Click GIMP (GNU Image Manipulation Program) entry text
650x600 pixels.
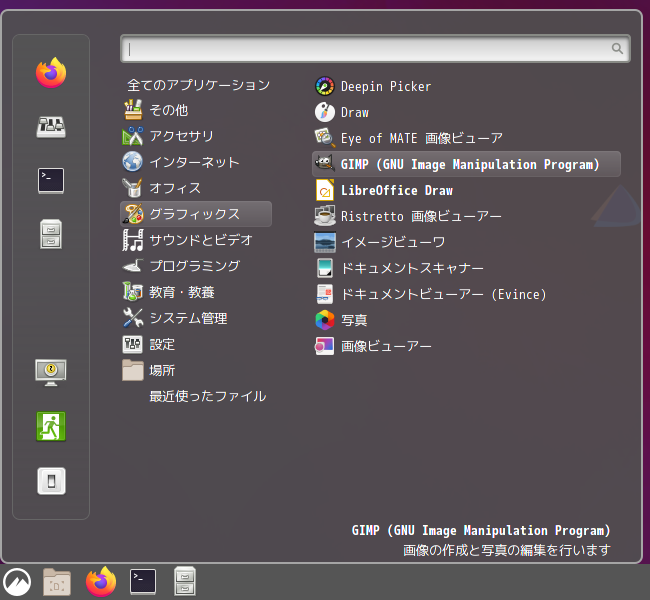tap(470, 164)
